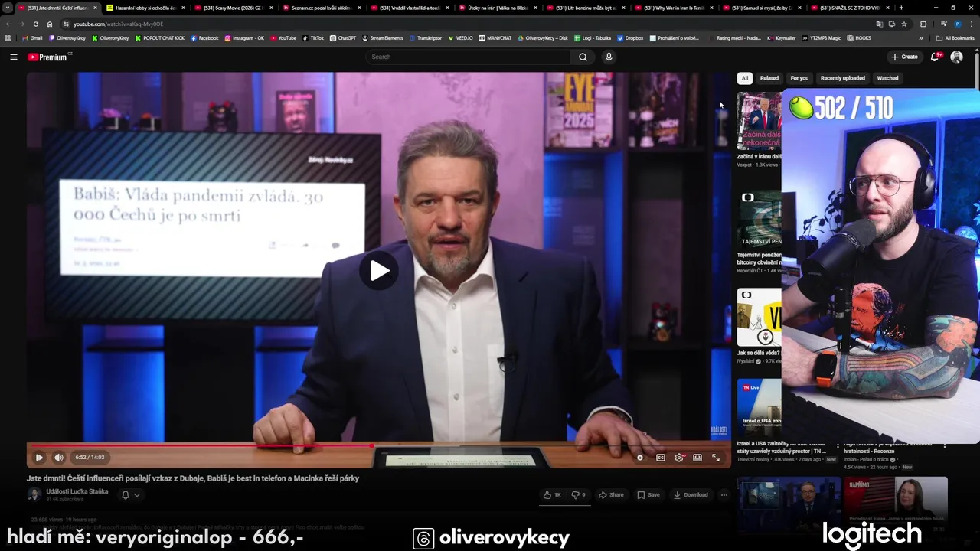Click the browser home button
The image size is (980, 551).
pos(50,24)
